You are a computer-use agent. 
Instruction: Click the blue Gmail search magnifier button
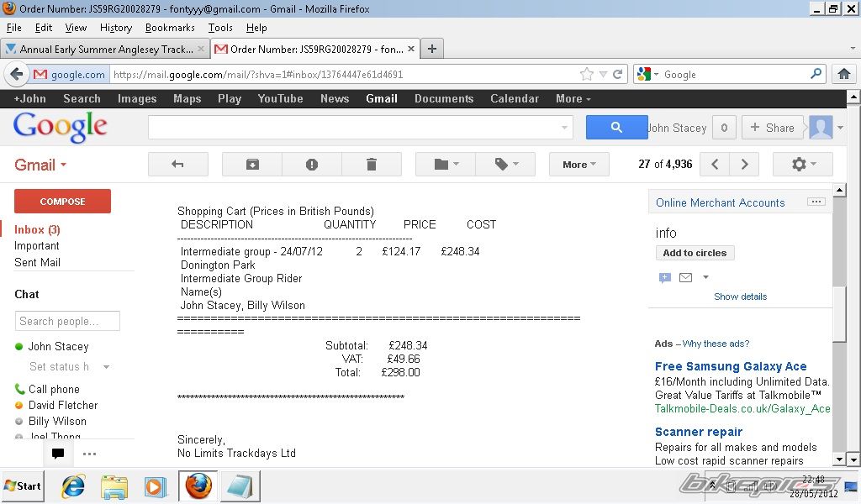[616, 128]
